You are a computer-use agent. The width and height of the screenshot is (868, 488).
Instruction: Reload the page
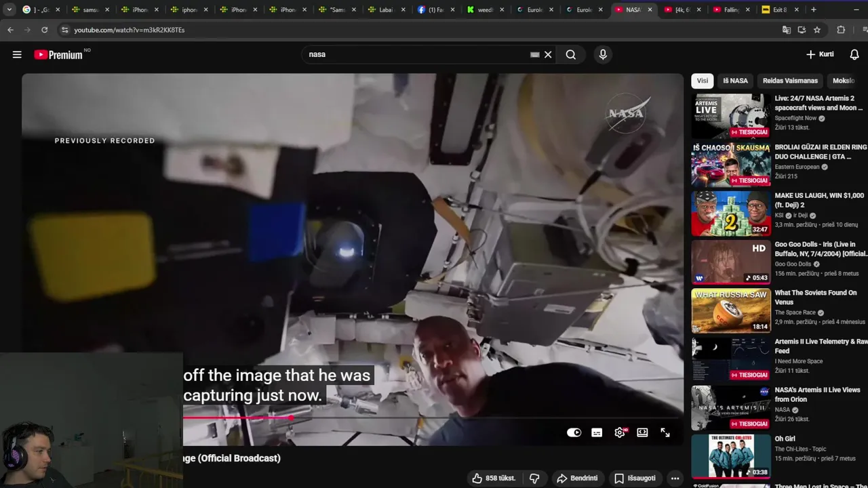[45, 30]
